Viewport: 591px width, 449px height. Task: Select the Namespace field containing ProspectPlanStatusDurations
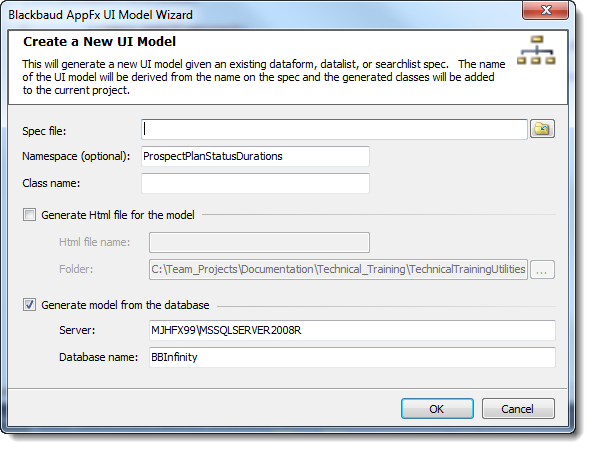[256, 156]
